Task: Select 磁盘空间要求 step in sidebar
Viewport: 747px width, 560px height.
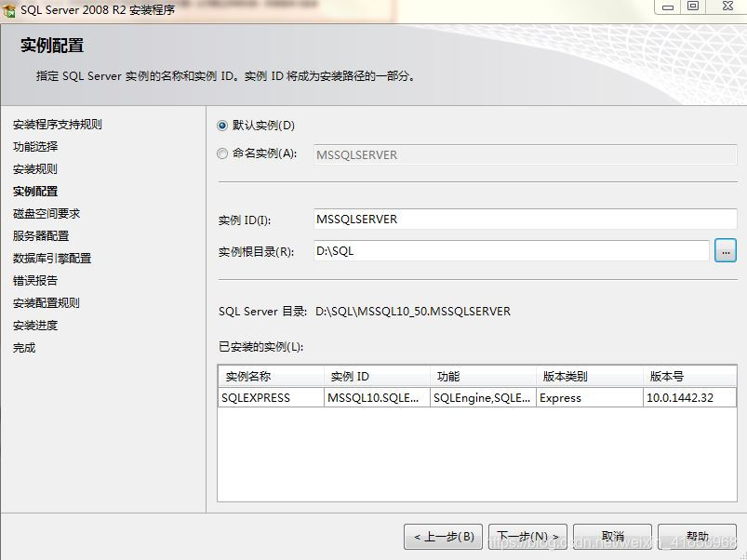Action: (47, 214)
